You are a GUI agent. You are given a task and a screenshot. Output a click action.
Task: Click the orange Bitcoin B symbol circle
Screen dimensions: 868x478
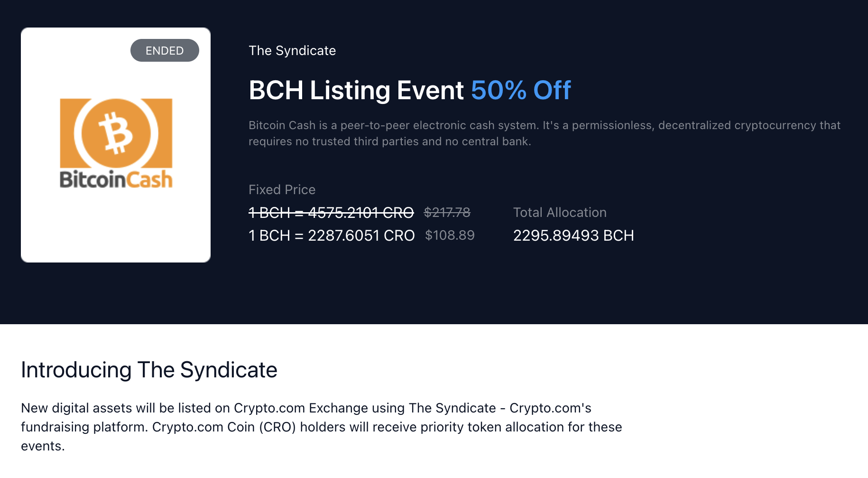(x=116, y=133)
